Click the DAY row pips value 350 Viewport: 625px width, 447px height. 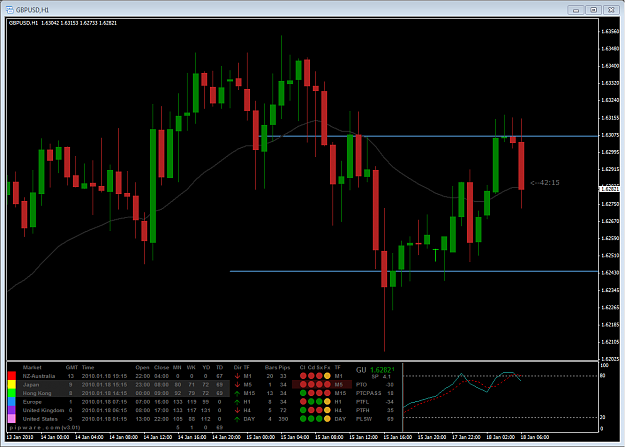point(283,419)
